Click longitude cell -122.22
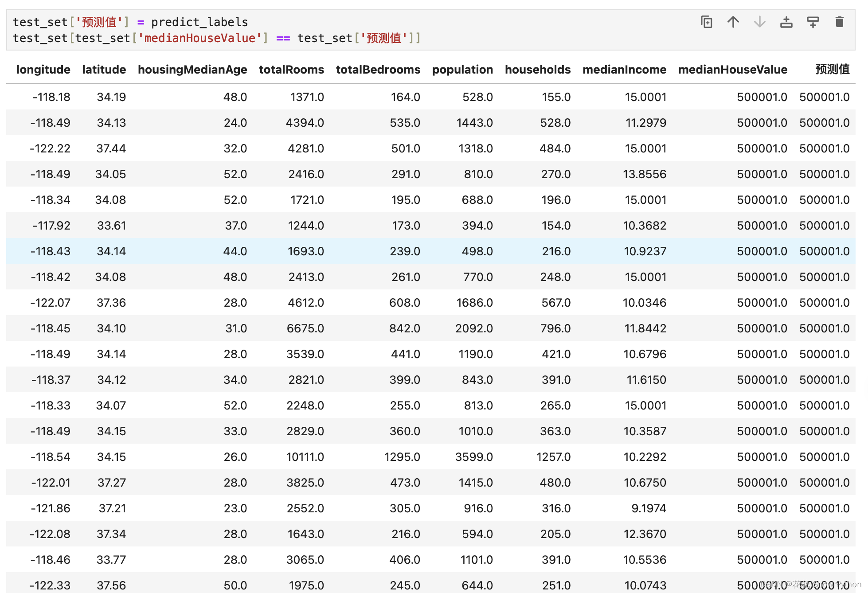 [x=50, y=148]
